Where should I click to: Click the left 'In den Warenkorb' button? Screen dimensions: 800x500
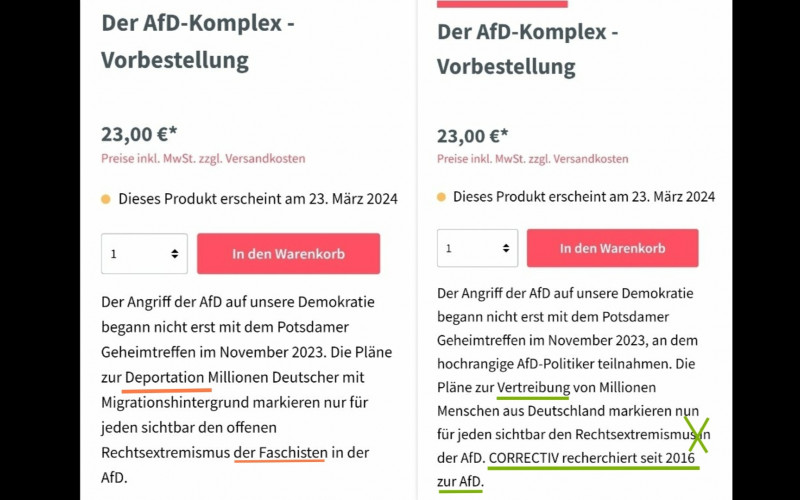[x=288, y=254]
